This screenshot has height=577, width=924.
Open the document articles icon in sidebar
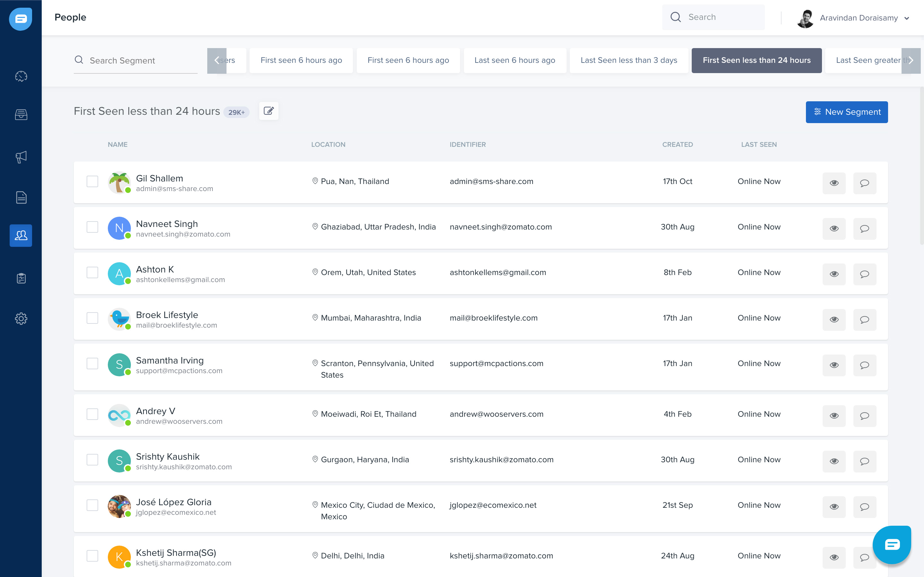pyautogui.click(x=21, y=197)
